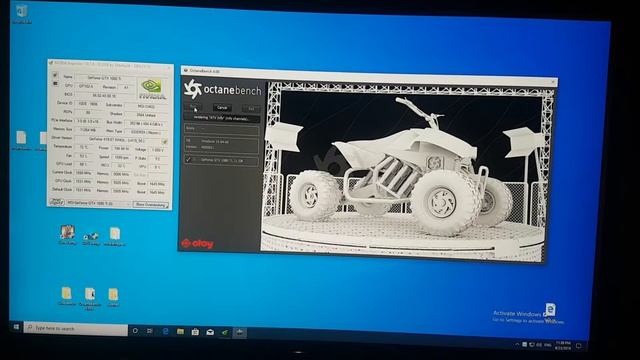Open File Explorer from the taskbar
Screen dimensions: 640x360
[180, 332]
